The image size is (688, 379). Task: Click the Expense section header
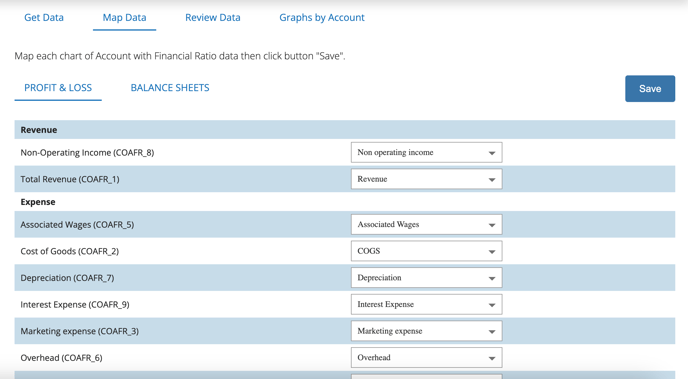[x=344, y=202]
